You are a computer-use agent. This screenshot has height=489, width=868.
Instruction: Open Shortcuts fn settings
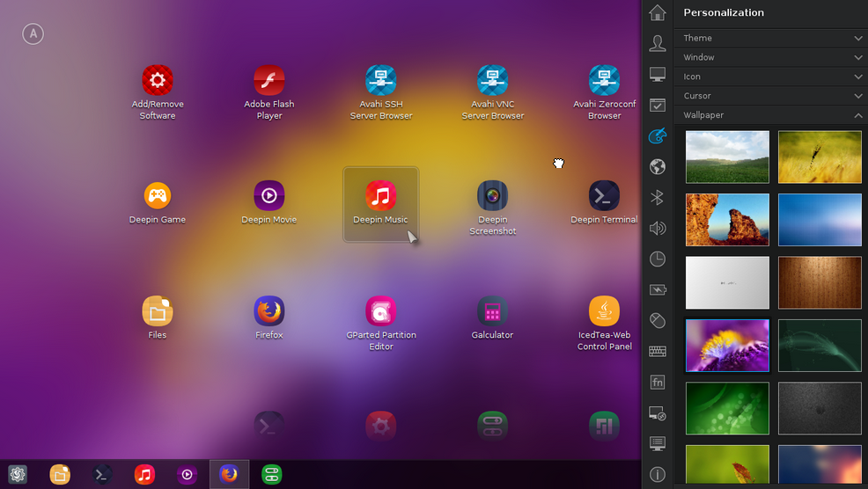click(x=658, y=383)
